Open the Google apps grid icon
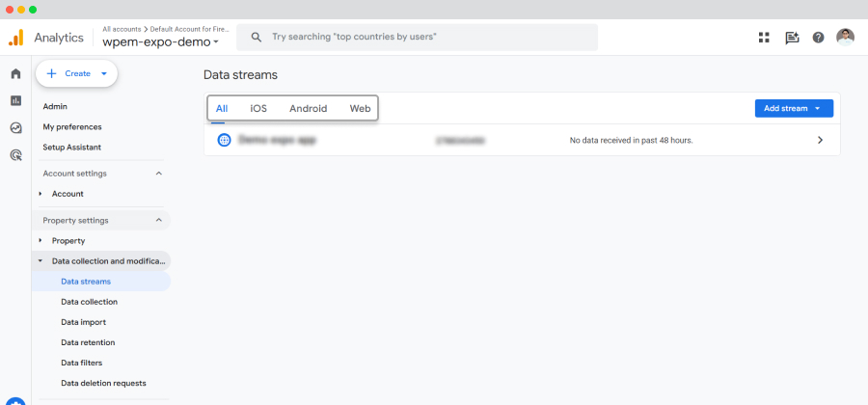 (764, 37)
